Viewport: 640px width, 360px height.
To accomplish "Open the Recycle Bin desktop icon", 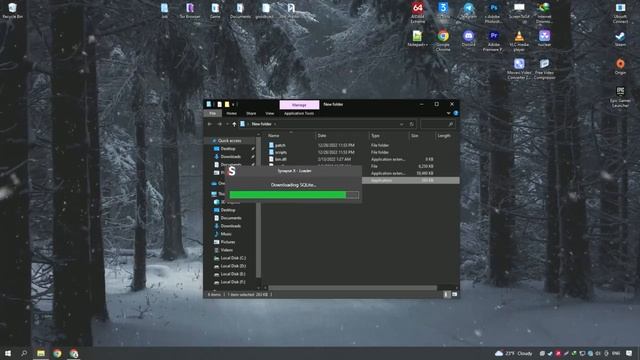I will [12, 11].
